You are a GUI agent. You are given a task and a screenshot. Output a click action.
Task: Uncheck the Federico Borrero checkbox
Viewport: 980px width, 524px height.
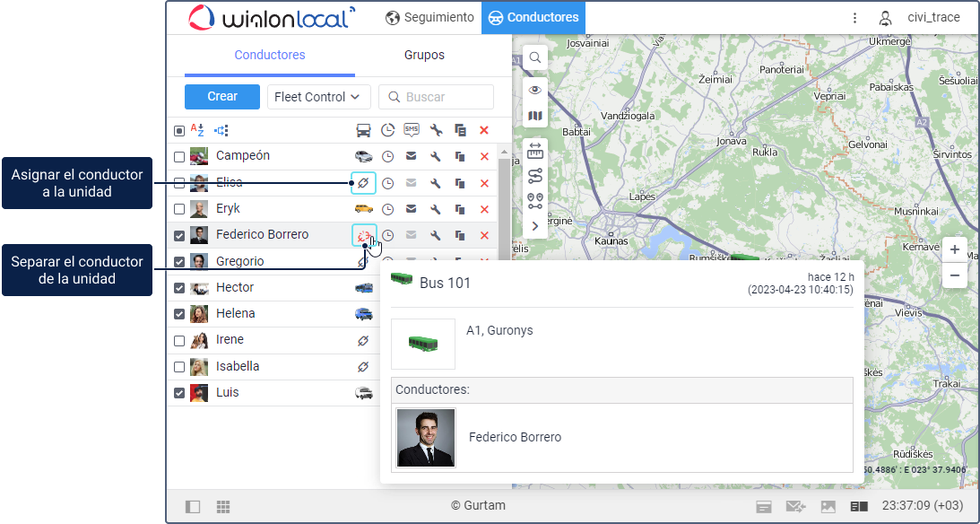click(x=179, y=236)
